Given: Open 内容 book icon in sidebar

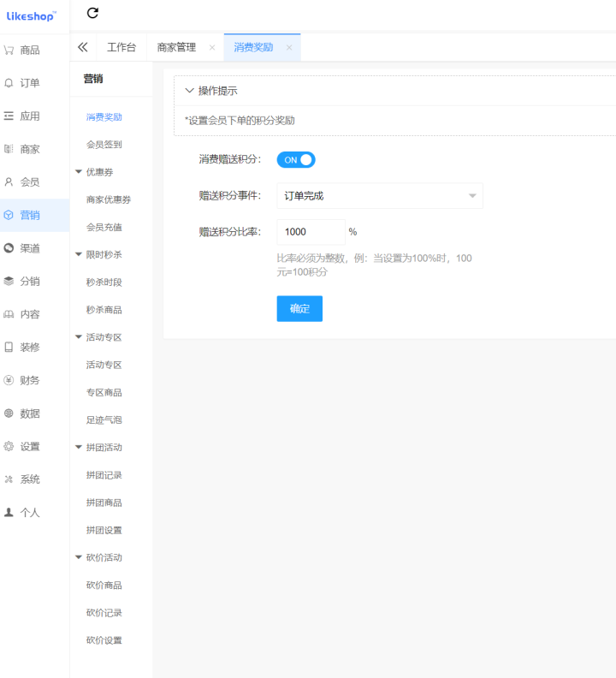Looking at the screenshot, I should click(x=9, y=314).
